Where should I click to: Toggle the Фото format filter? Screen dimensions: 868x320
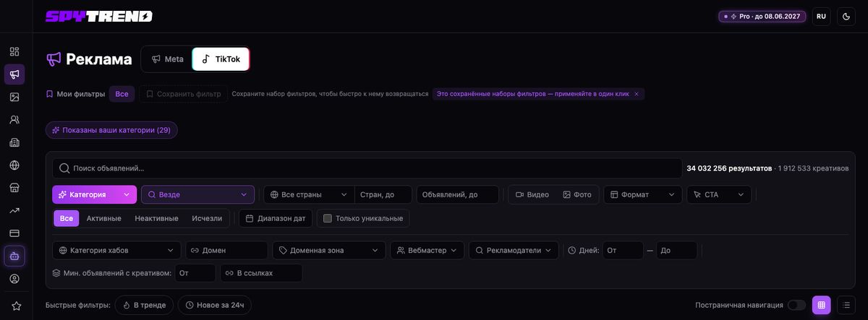577,194
